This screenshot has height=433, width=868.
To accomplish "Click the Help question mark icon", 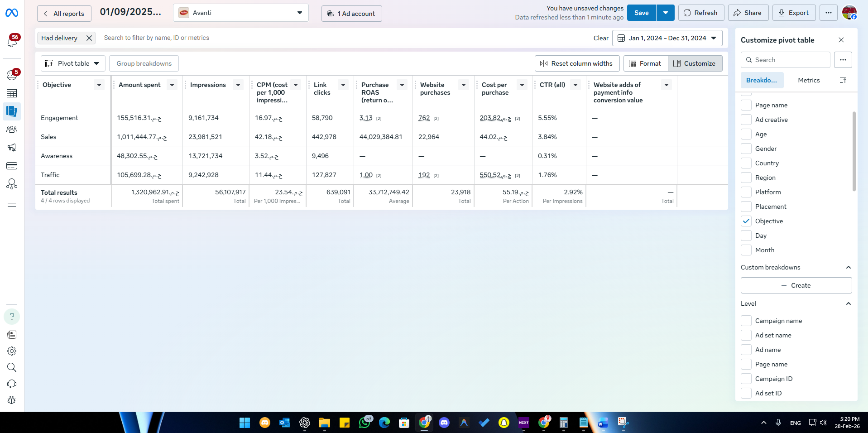I will coord(12,317).
